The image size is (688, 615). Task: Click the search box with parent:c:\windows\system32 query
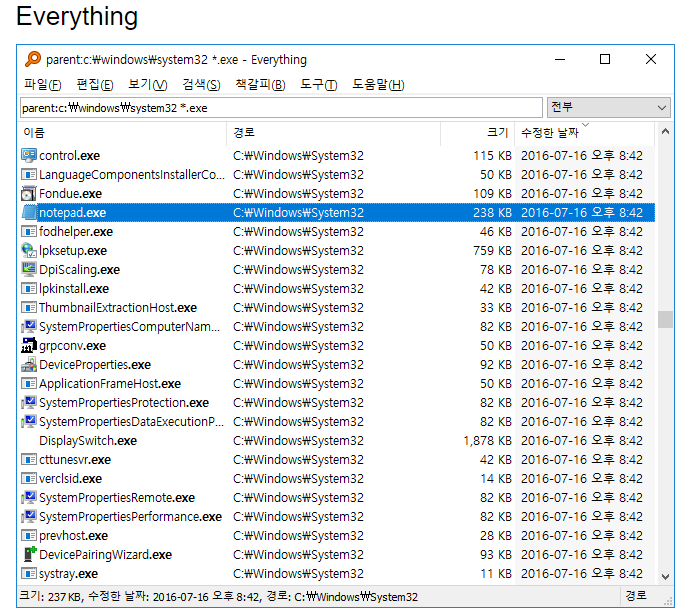pos(281,108)
